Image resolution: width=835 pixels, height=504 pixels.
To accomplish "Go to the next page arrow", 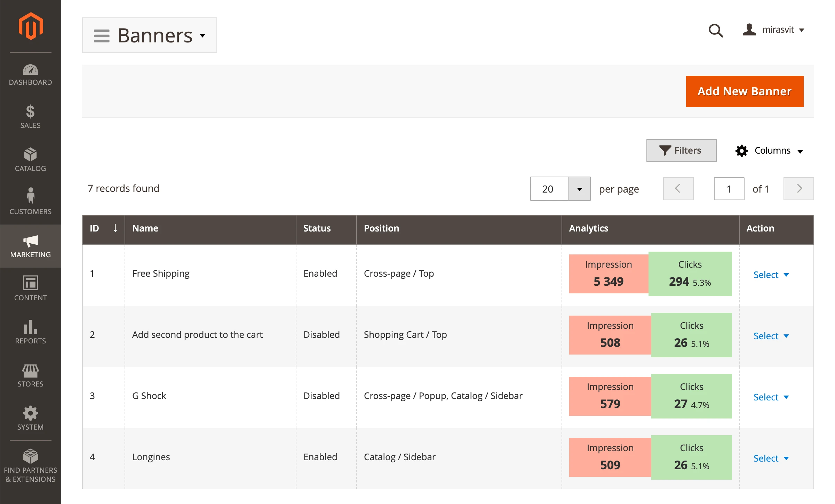I will [798, 189].
